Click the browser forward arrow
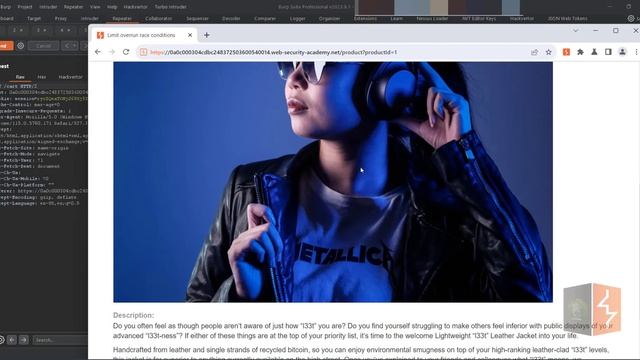 pos(112,52)
